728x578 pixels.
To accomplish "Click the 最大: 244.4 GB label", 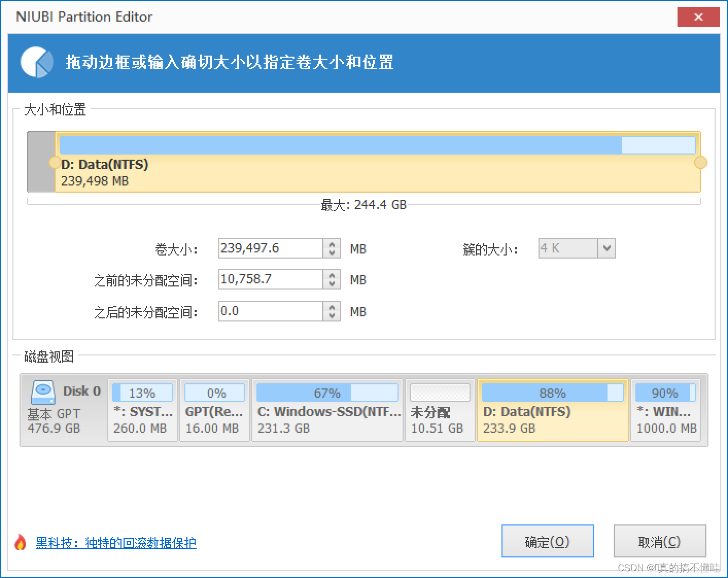I will [363, 205].
